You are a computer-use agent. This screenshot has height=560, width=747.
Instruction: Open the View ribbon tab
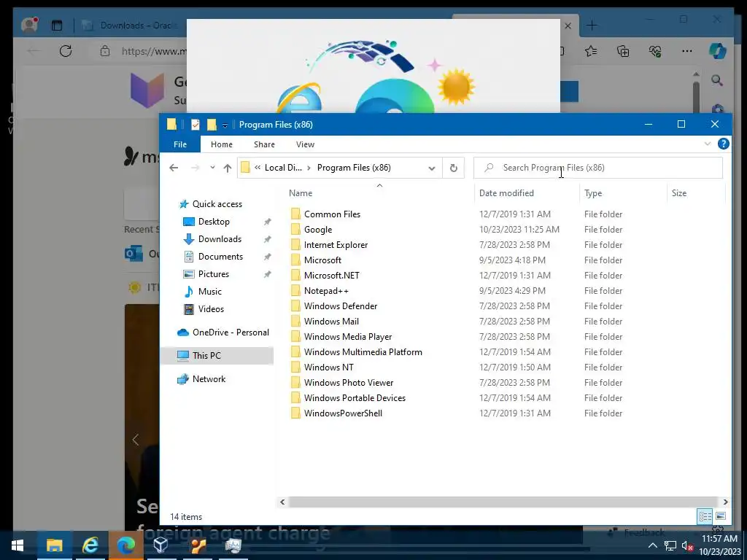coord(305,144)
